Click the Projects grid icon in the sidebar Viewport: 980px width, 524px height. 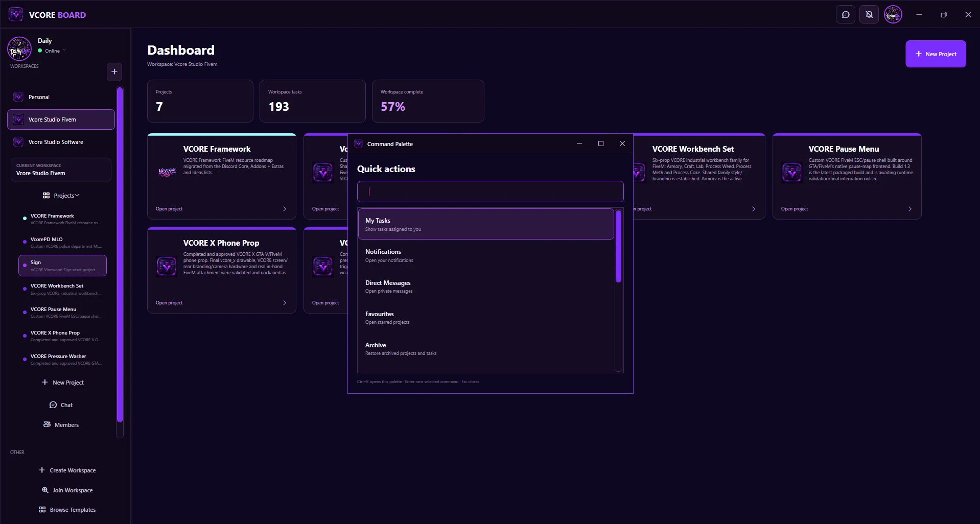(x=46, y=196)
